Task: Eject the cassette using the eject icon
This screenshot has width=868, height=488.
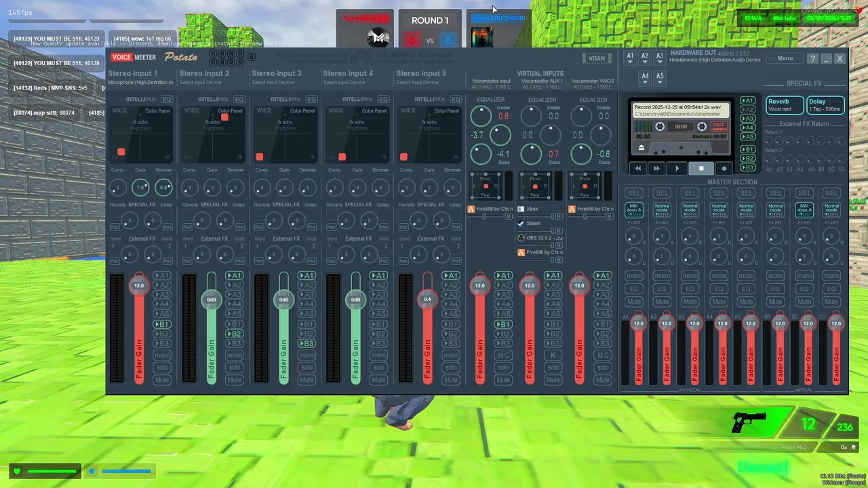Action: pos(642,148)
